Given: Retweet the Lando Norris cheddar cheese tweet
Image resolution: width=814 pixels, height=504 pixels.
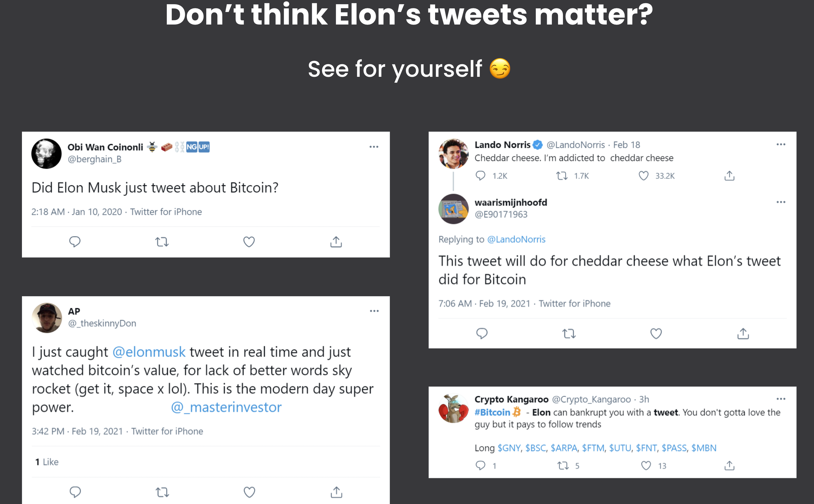Looking at the screenshot, I should 562,176.
